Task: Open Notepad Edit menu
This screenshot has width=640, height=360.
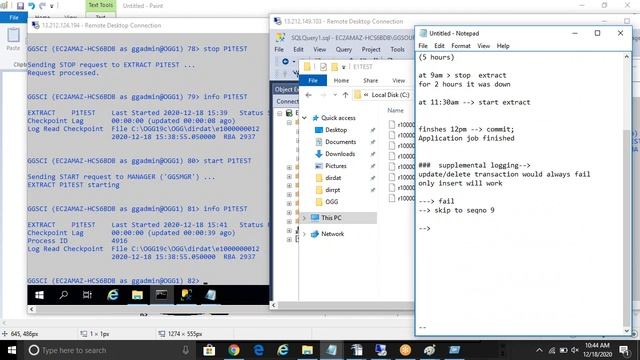Action: pos(439,46)
